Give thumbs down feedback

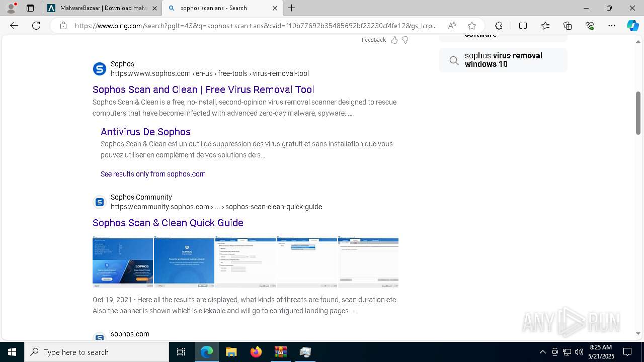point(405,40)
